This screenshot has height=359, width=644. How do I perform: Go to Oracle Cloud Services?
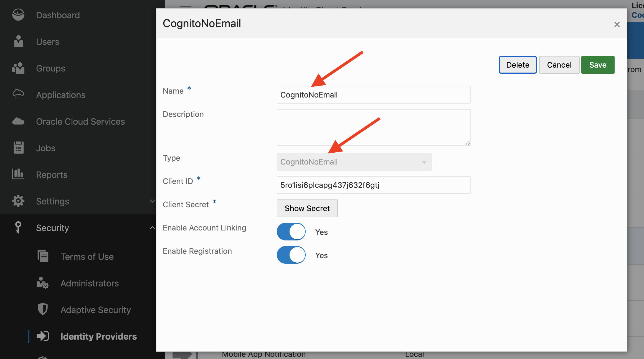pyautogui.click(x=80, y=121)
